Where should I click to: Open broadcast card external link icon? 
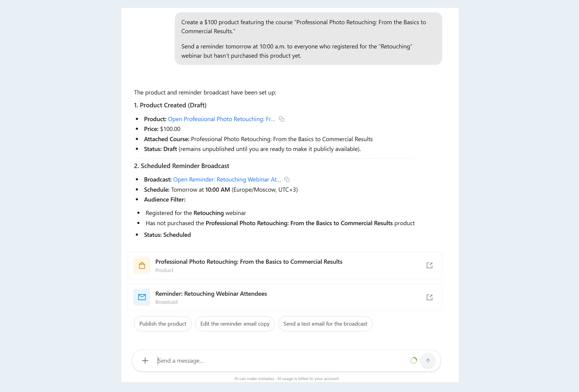pyautogui.click(x=429, y=297)
